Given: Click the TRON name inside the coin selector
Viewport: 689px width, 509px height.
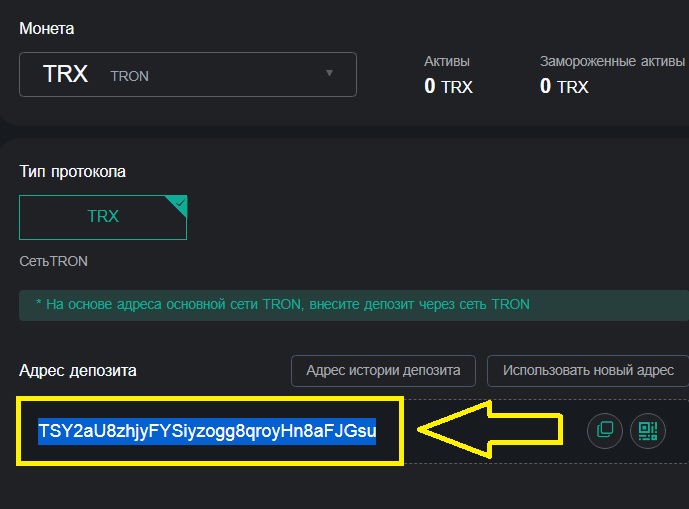Looking at the screenshot, I should coord(129,76).
